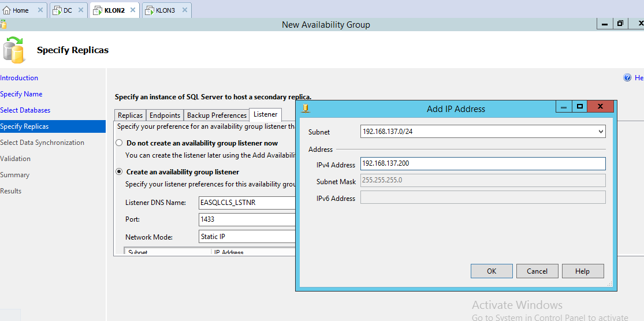644x321 pixels.
Task: Open the Replicas tab
Action: tap(130, 115)
